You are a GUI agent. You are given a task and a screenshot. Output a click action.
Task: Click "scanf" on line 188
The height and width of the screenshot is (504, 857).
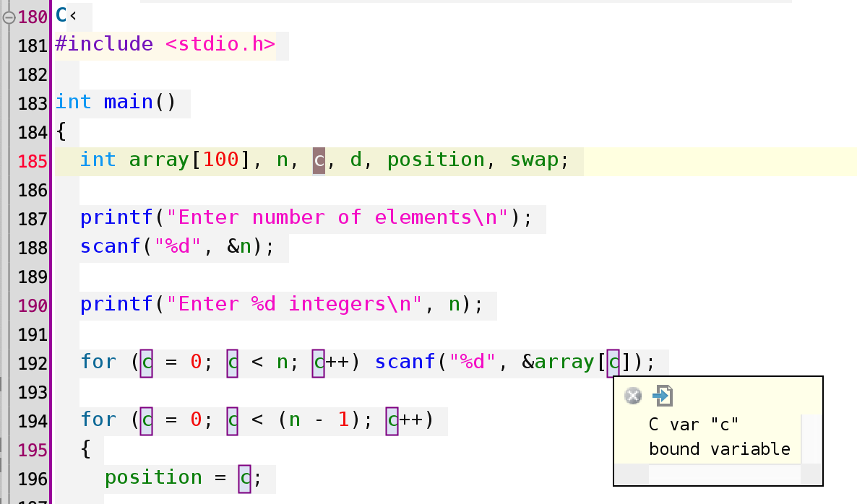click(111, 246)
